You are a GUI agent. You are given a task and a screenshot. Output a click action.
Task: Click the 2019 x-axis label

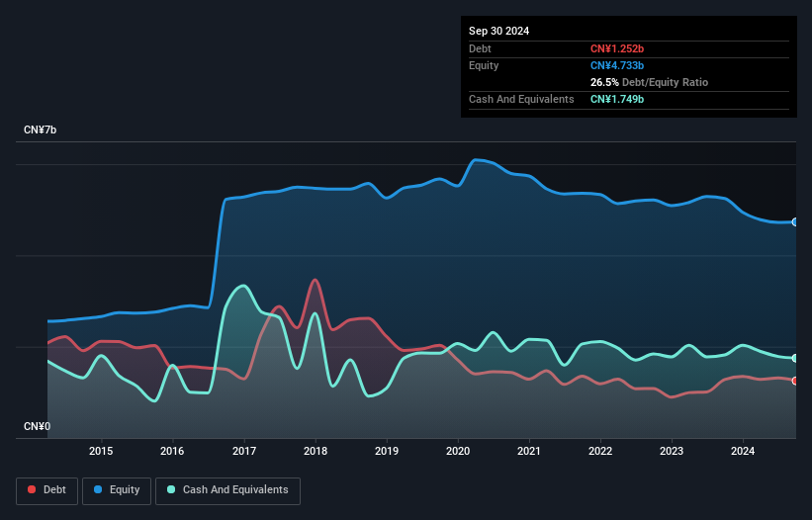click(x=387, y=451)
